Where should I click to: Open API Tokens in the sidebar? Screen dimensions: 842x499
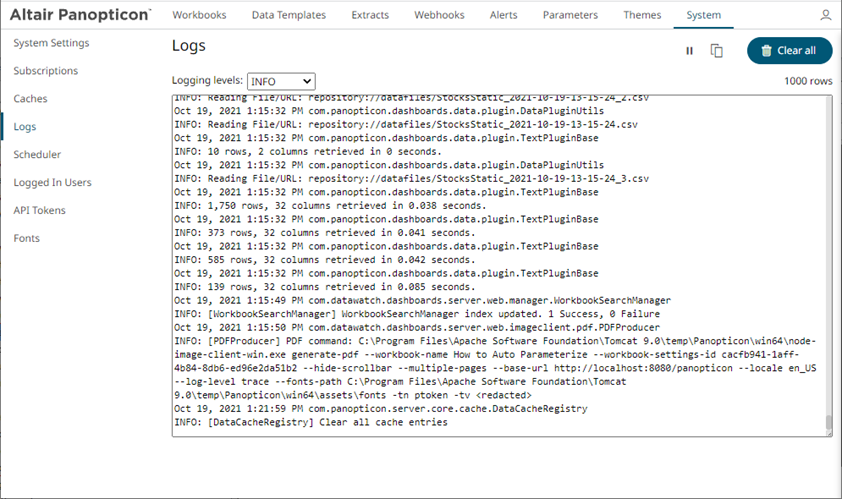click(39, 211)
